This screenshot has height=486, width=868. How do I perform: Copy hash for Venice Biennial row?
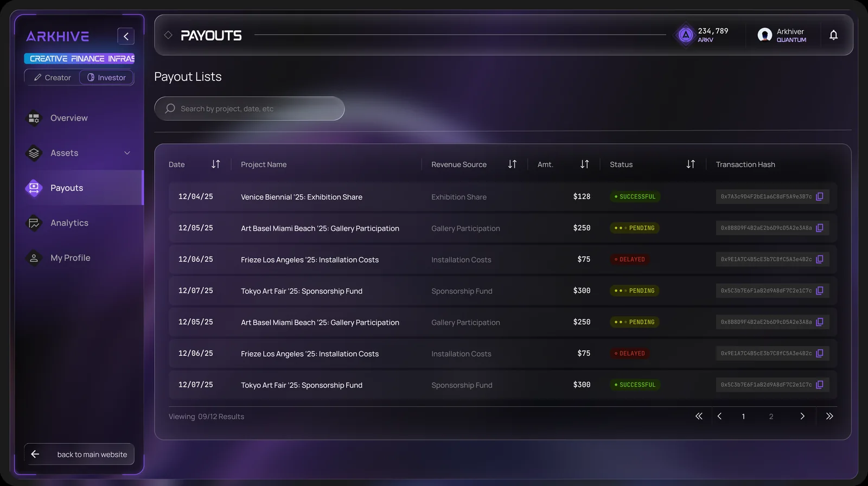tap(820, 196)
